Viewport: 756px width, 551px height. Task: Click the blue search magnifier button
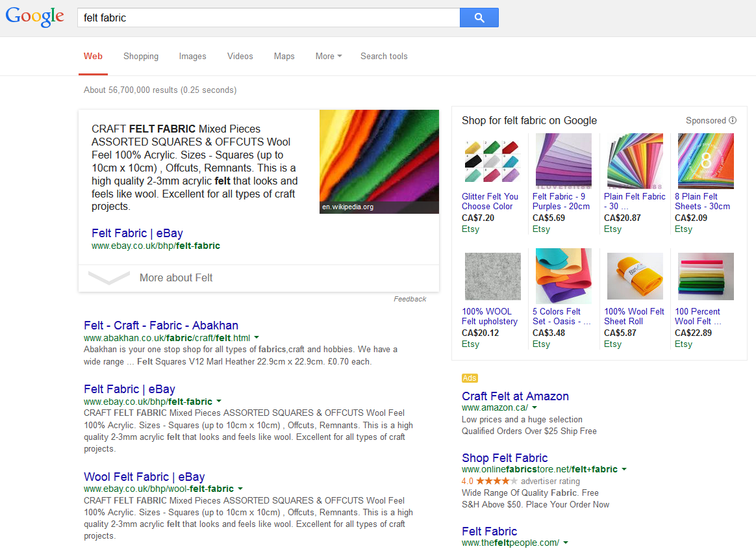pyautogui.click(x=479, y=18)
